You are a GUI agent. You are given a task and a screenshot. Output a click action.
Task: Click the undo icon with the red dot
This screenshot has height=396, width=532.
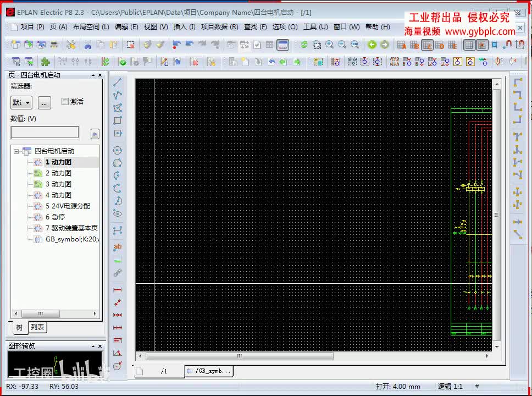[x=176, y=45]
